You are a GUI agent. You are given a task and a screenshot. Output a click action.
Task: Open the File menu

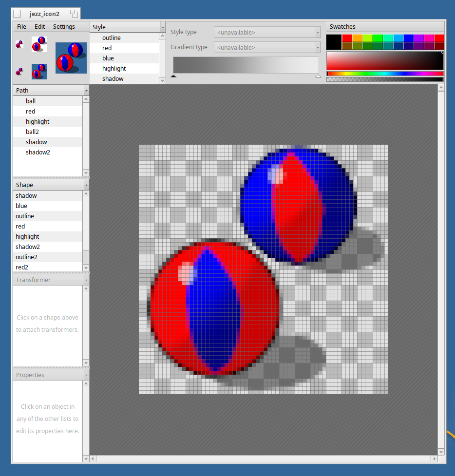click(21, 26)
